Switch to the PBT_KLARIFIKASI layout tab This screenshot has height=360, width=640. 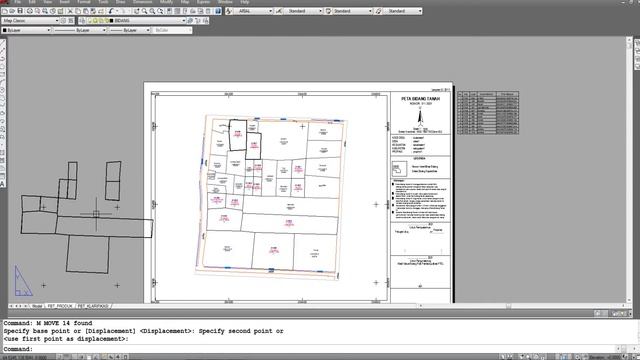(x=93, y=306)
